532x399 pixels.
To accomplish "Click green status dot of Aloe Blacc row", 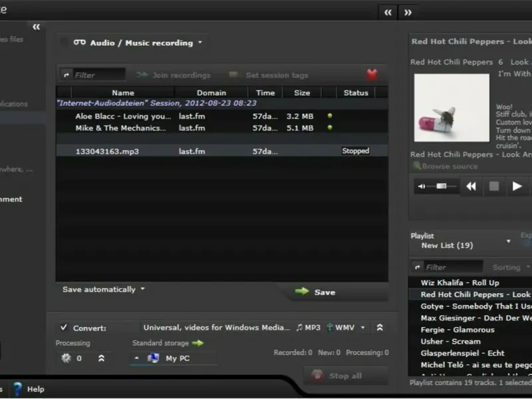I will pos(330,116).
